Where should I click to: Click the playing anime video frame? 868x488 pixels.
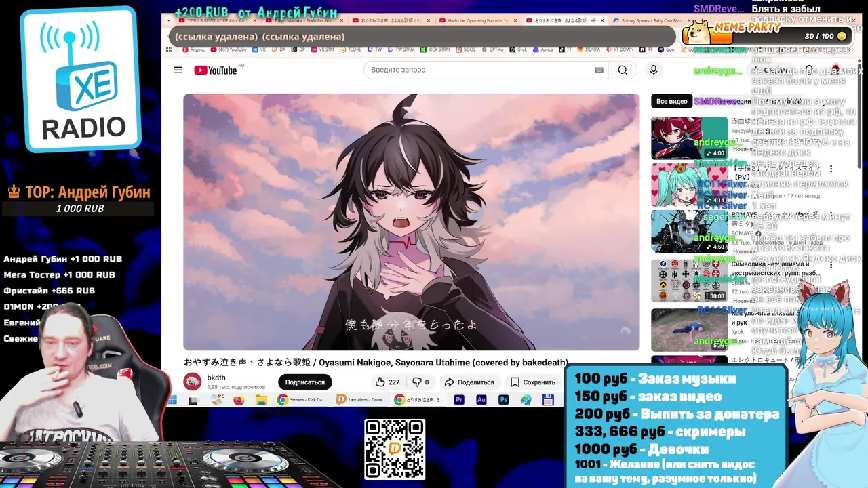411,222
